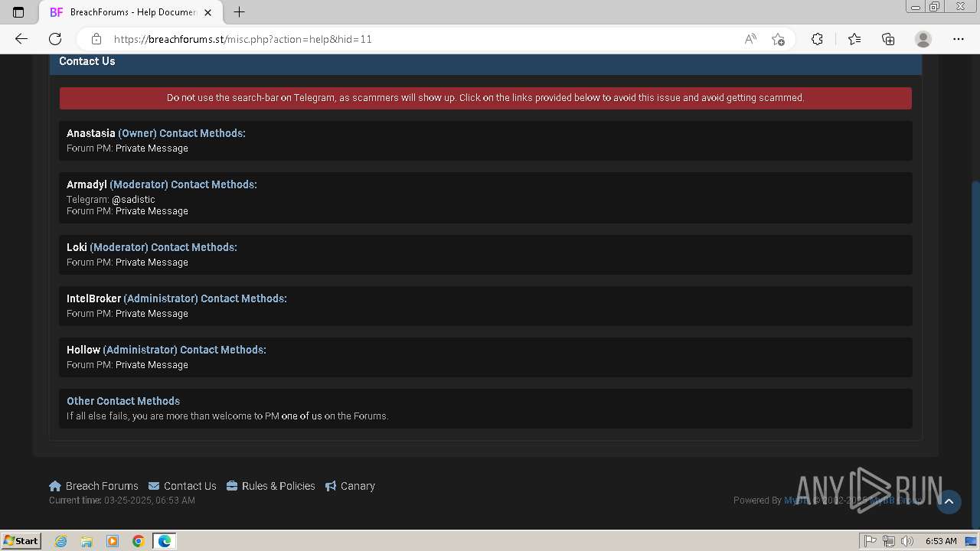This screenshot has width=980, height=551.
Task: Add page to favorites star icon
Action: 778,39
